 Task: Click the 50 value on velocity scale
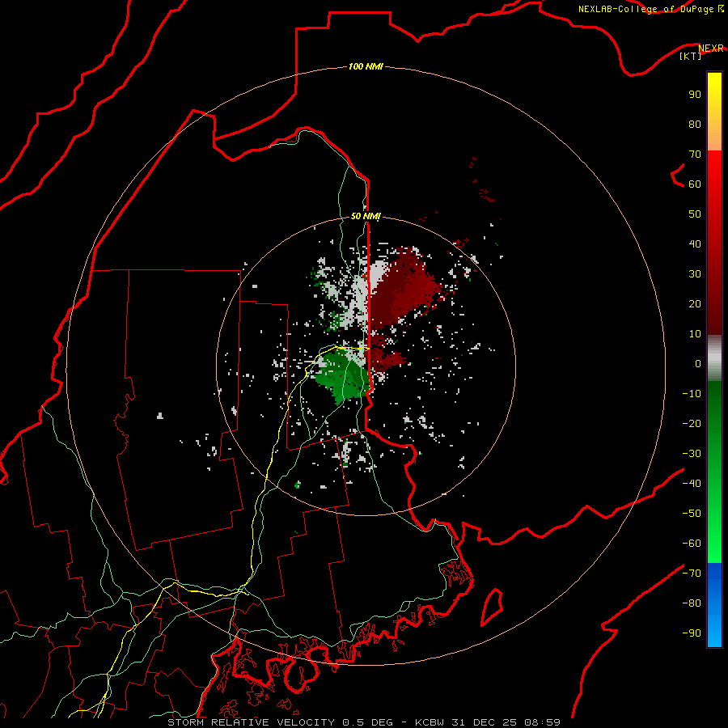point(695,214)
